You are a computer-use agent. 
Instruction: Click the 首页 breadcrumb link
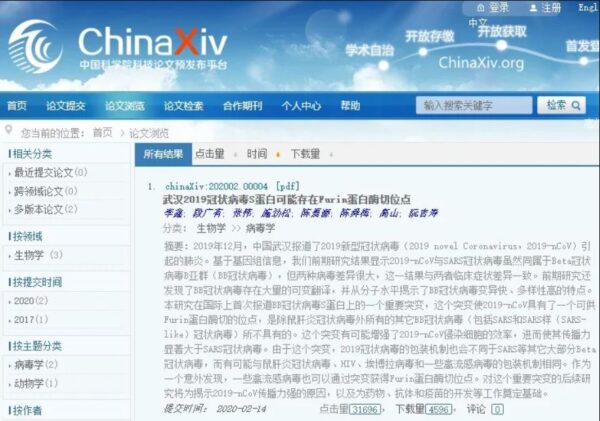(x=103, y=133)
